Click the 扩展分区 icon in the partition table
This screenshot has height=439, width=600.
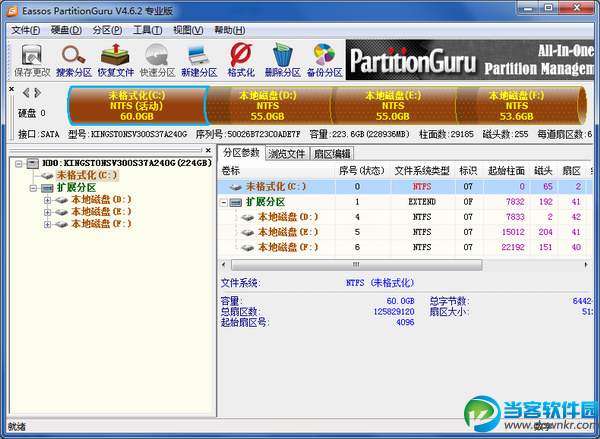(x=235, y=202)
